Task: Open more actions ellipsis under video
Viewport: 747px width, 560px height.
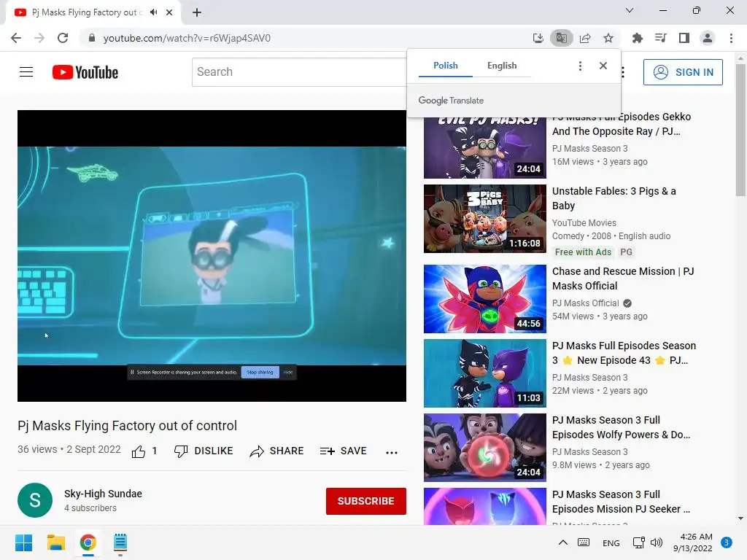Action: pos(392,452)
